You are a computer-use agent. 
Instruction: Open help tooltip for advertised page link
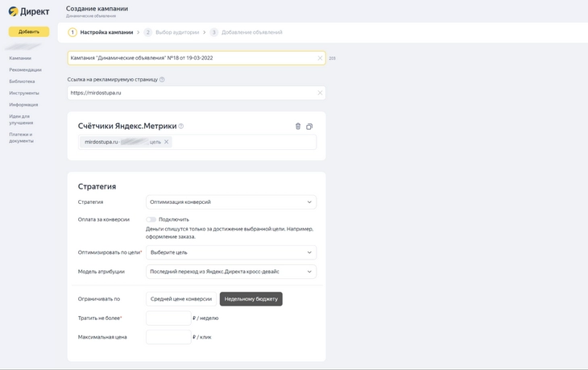pos(162,80)
